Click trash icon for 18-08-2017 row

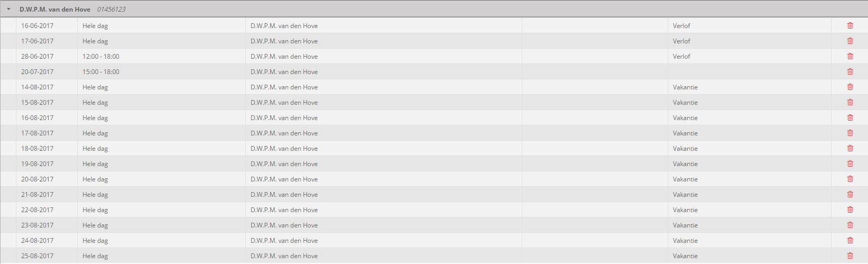click(850, 148)
